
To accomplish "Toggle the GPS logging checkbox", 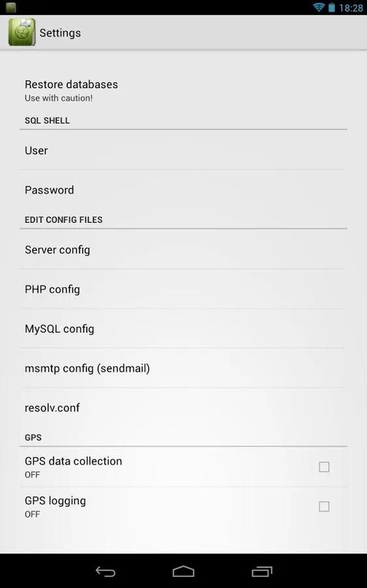I will click(324, 507).
